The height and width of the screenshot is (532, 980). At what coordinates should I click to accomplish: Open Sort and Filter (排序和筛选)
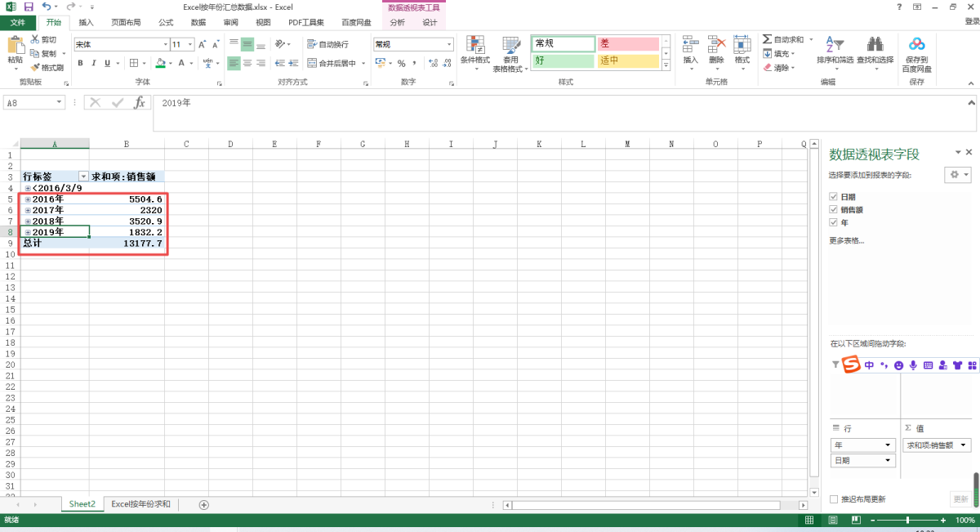(x=834, y=45)
